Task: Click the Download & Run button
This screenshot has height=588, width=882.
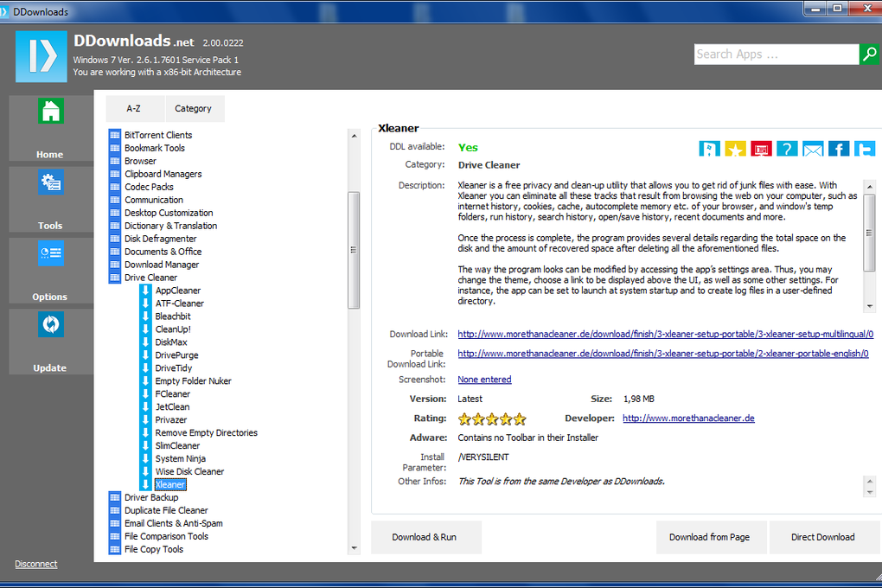Action: tap(425, 537)
